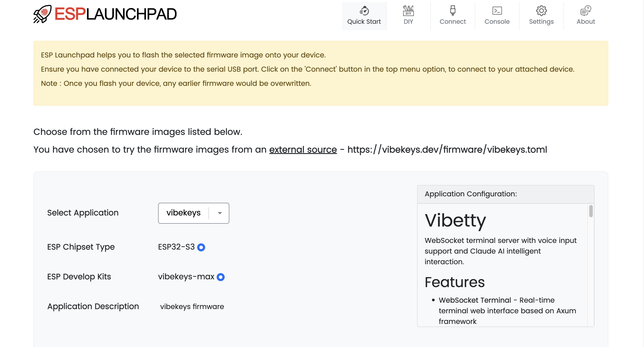Click the Application Configuration panel header
This screenshot has width=644, height=347.
click(x=505, y=194)
